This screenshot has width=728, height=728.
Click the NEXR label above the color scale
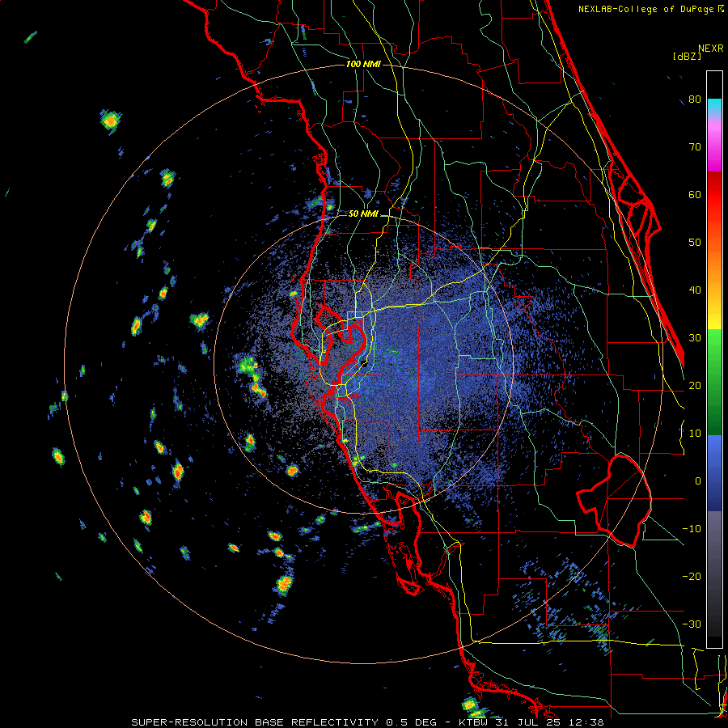[x=710, y=49]
